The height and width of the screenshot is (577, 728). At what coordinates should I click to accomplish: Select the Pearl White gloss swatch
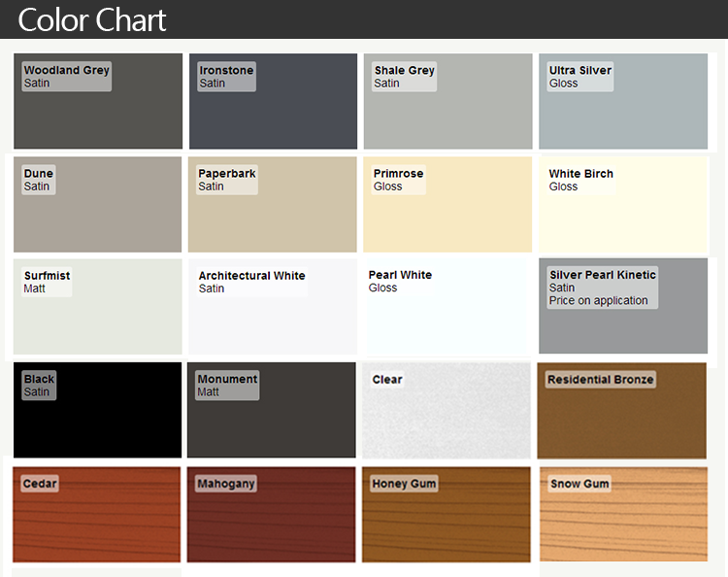tap(447, 307)
